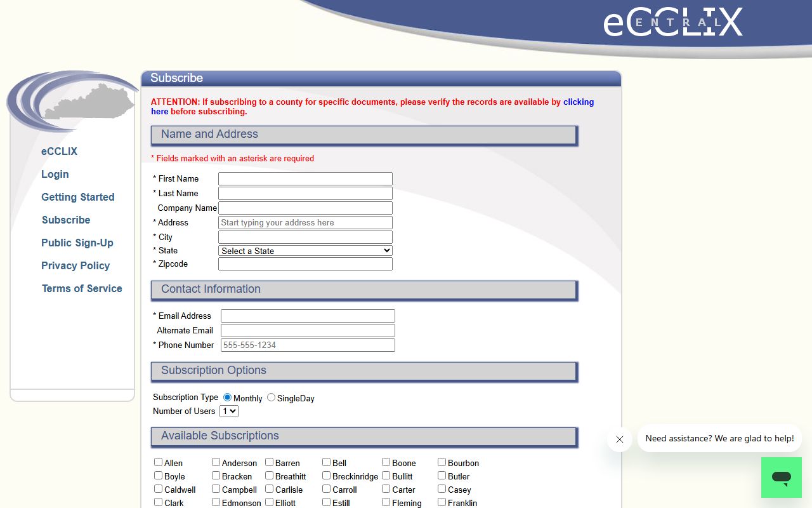Open the green chat widget button
The width and height of the screenshot is (812, 508).
pos(782,478)
